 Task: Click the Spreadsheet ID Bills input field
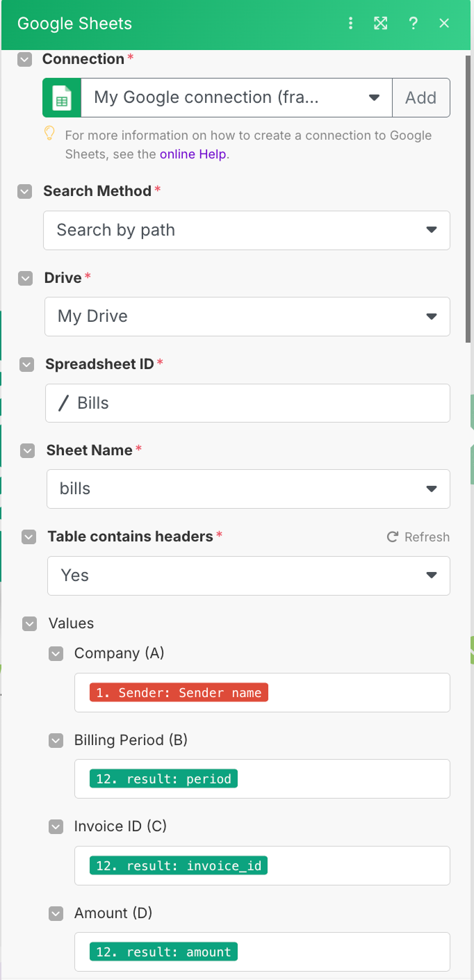[x=247, y=403]
